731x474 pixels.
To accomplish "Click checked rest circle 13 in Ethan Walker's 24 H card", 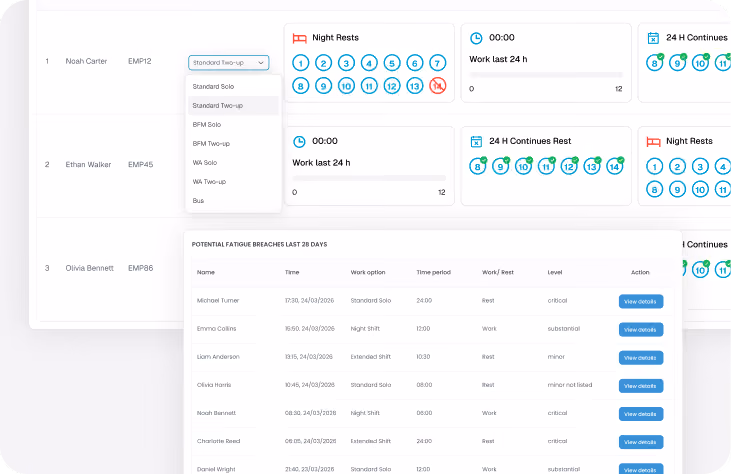I will tap(592, 166).
